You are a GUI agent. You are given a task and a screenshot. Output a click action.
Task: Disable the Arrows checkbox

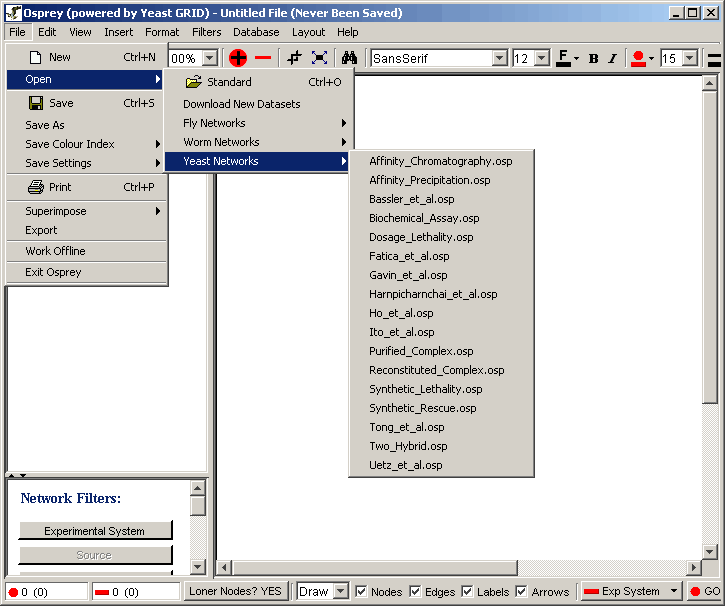click(521, 592)
